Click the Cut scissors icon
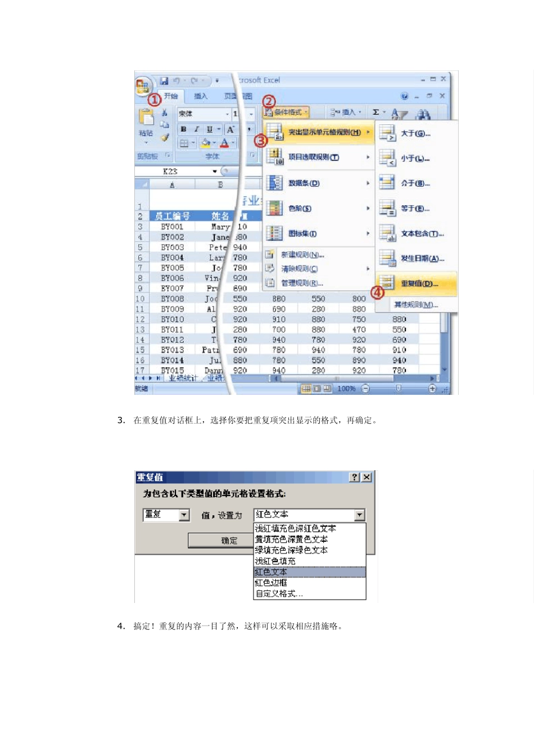 point(165,113)
